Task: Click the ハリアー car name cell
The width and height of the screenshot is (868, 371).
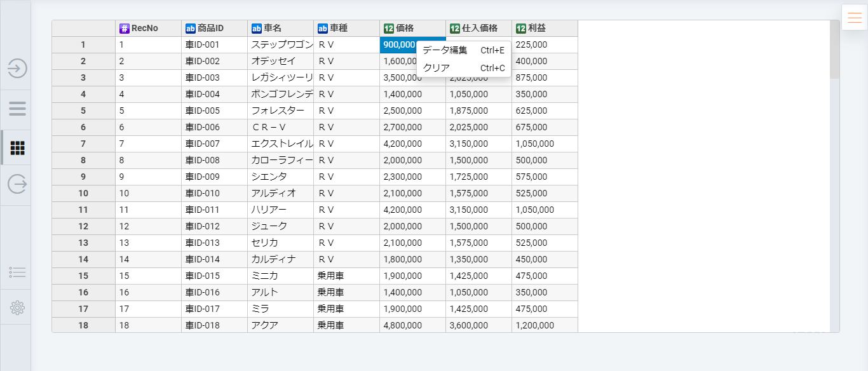Action: (280, 210)
